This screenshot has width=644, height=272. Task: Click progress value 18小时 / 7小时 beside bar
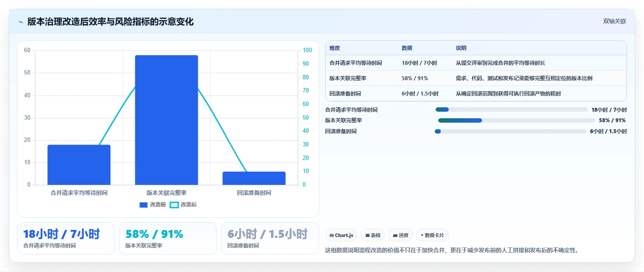point(609,110)
